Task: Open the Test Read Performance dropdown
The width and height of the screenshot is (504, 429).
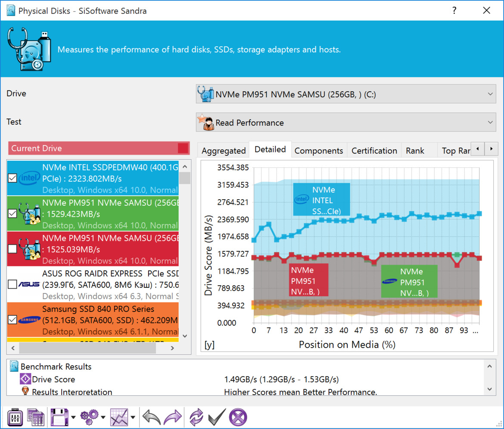Action: tap(346, 122)
